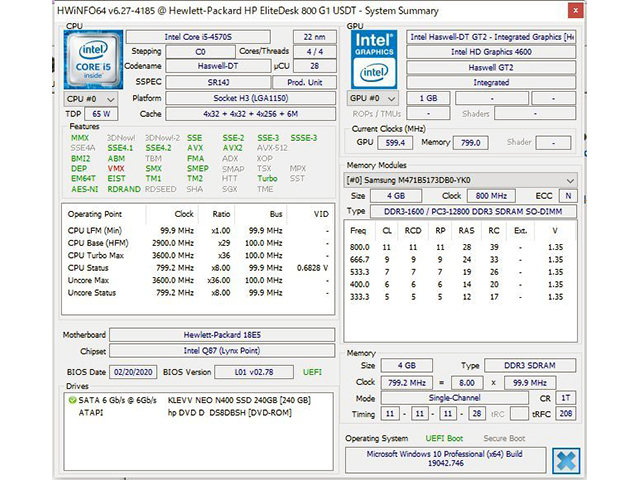Click the memory mode Single-Channel field
The width and height of the screenshot is (640, 480).
[x=454, y=398]
